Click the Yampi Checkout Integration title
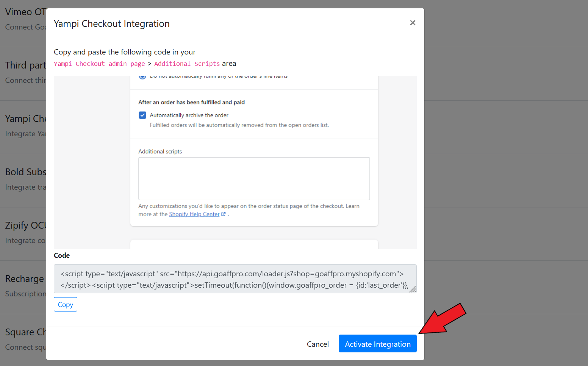The height and width of the screenshot is (366, 588). pyautogui.click(x=112, y=23)
